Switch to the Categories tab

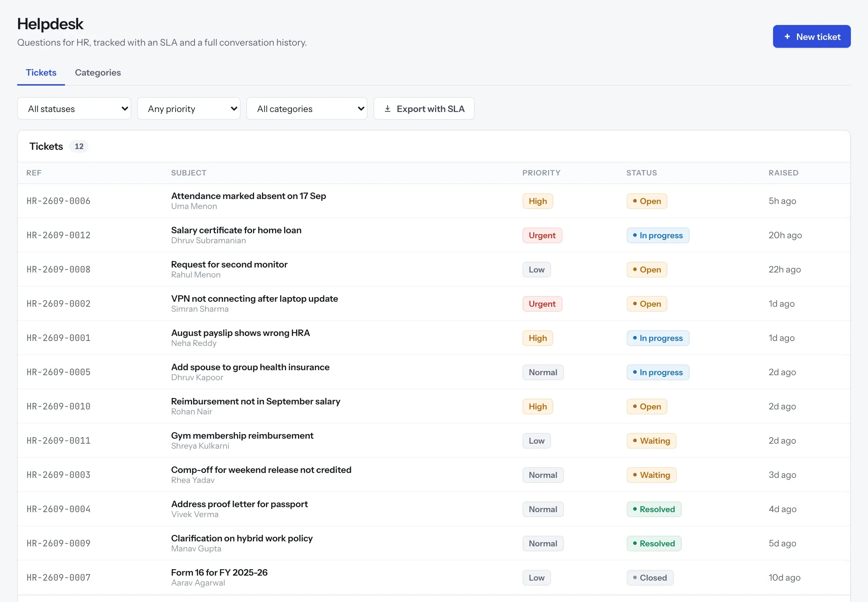click(x=98, y=72)
